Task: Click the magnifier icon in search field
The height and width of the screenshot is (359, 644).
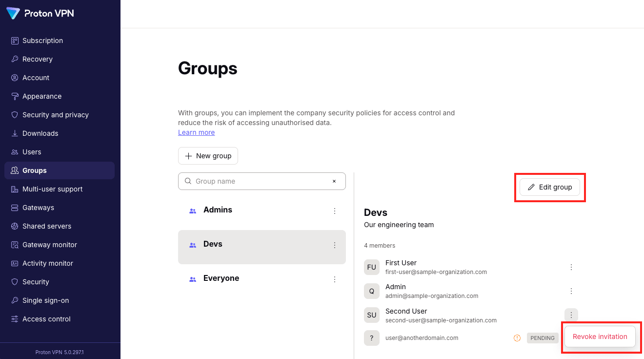Action: coord(188,181)
